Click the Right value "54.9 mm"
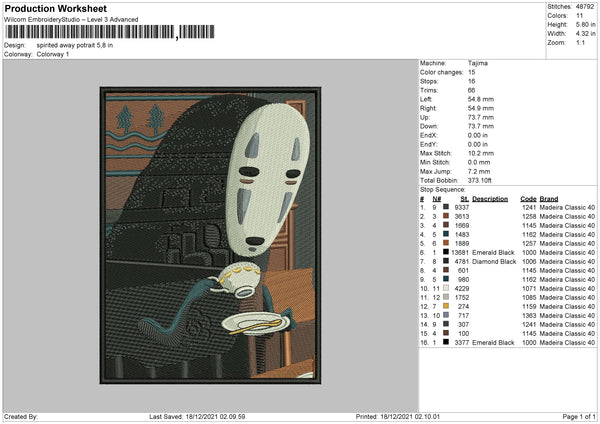The width and height of the screenshot is (600, 424). [481, 108]
